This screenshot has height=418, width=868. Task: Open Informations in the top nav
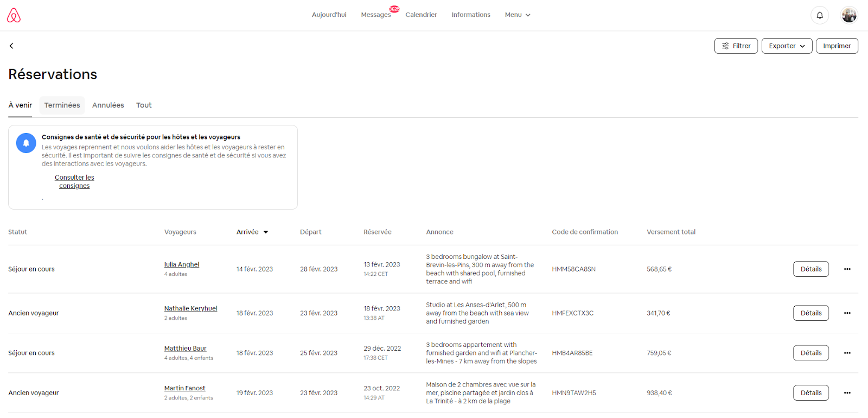coord(471,15)
